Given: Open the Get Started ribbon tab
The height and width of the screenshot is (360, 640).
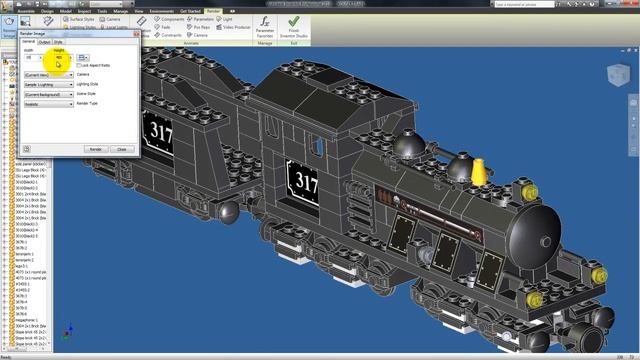Looking at the screenshot, I should tap(190, 11).
